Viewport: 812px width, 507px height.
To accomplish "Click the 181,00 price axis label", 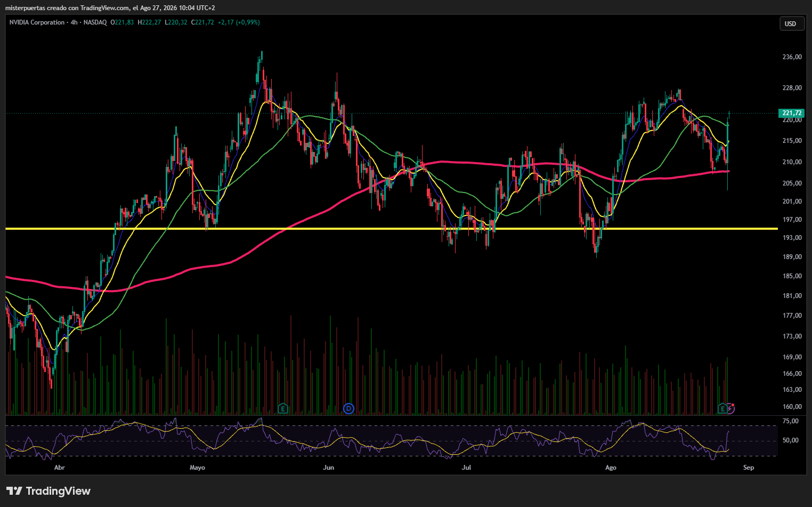I will pyautogui.click(x=792, y=296).
